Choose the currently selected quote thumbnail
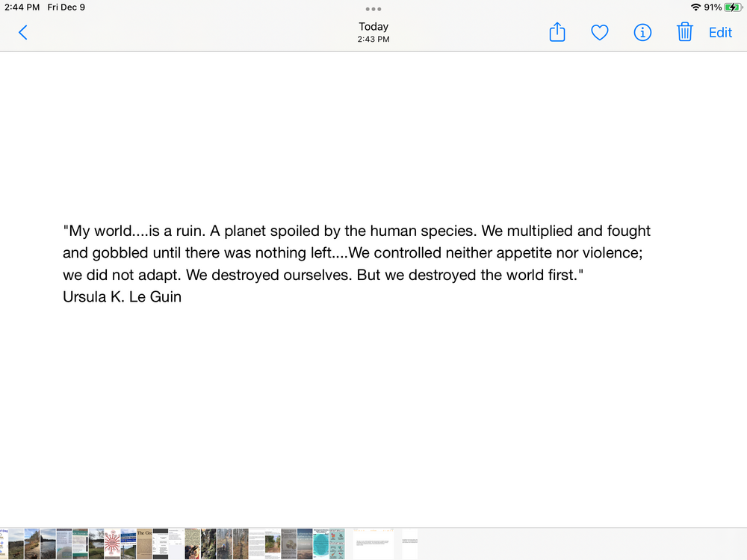Viewport: 747px width, 560px height. pyautogui.click(x=373, y=544)
